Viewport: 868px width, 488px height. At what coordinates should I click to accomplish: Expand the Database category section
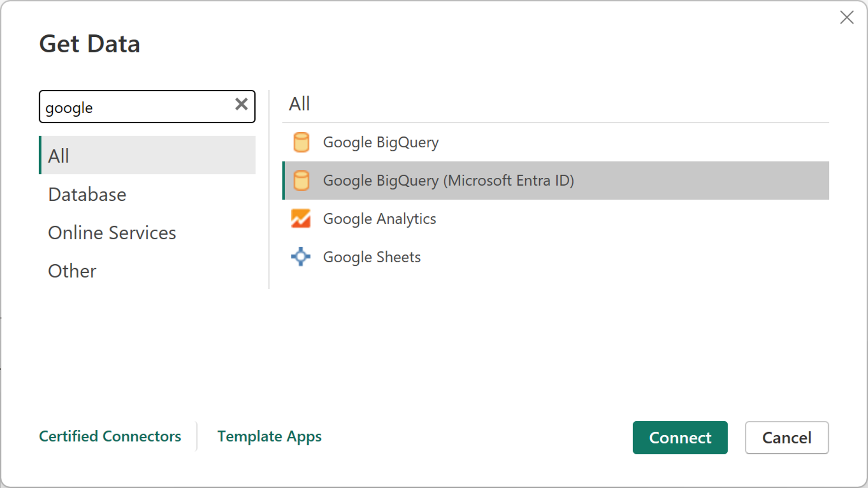coord(86,194)
